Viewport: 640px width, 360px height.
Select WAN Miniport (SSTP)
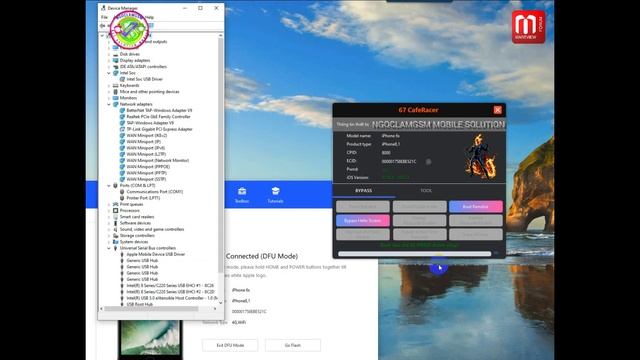[146, 179]
